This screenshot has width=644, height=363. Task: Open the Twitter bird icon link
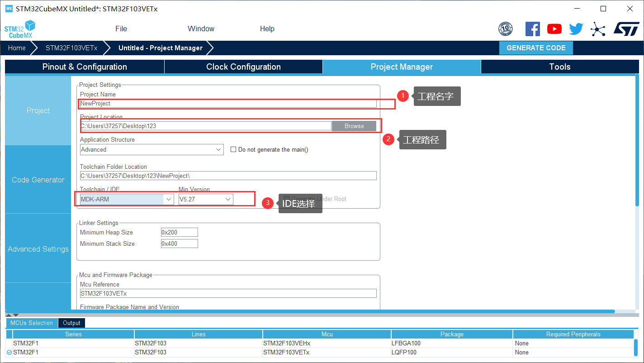click(x=576, y=29)
